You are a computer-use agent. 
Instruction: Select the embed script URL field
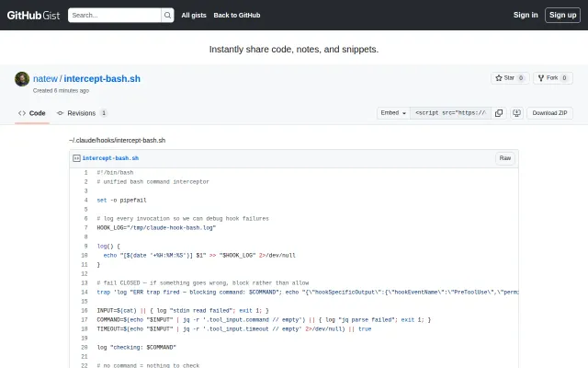coord(450,112)
